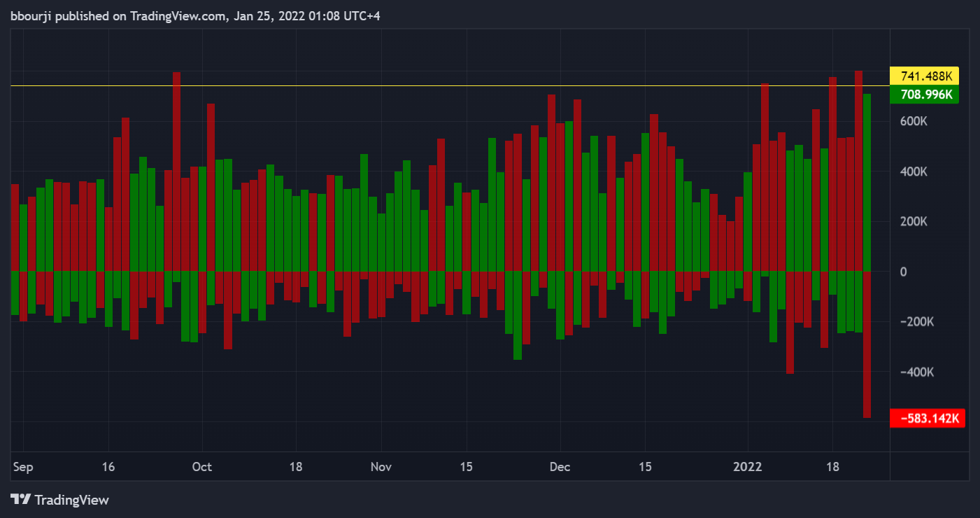Click the 2022 date label
This screenshot has width=980, height=518.
[x=748, y=467]
